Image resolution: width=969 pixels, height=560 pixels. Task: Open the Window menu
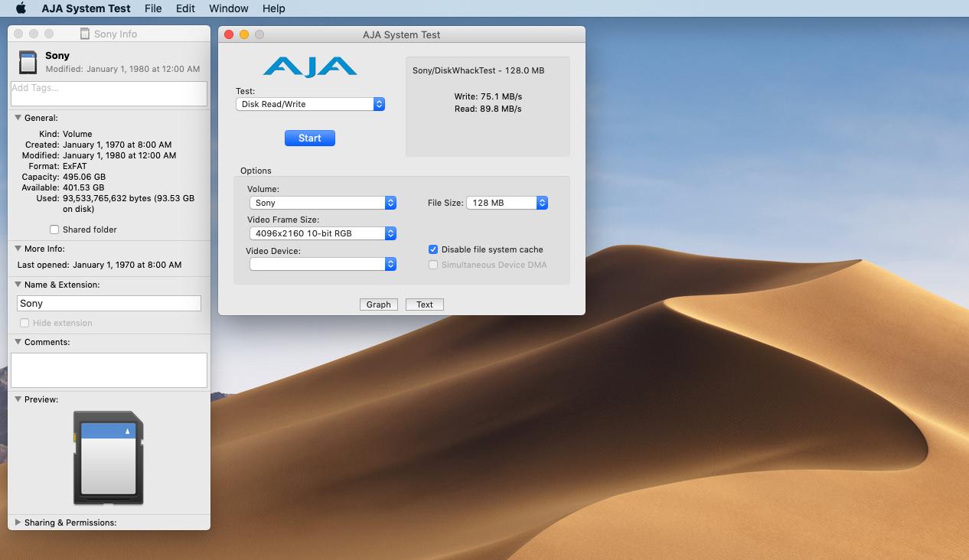point(228,8)
